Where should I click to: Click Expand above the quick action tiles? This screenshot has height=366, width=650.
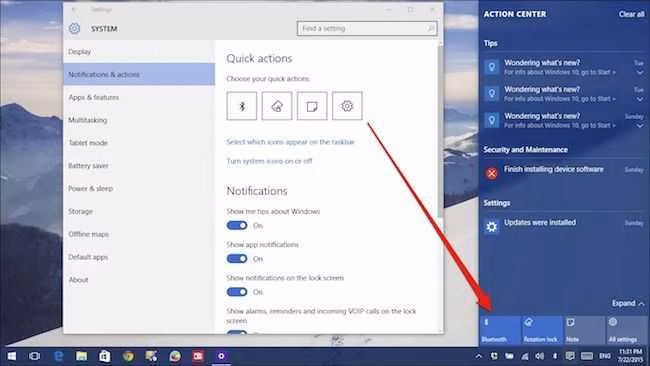coord(628,303)
